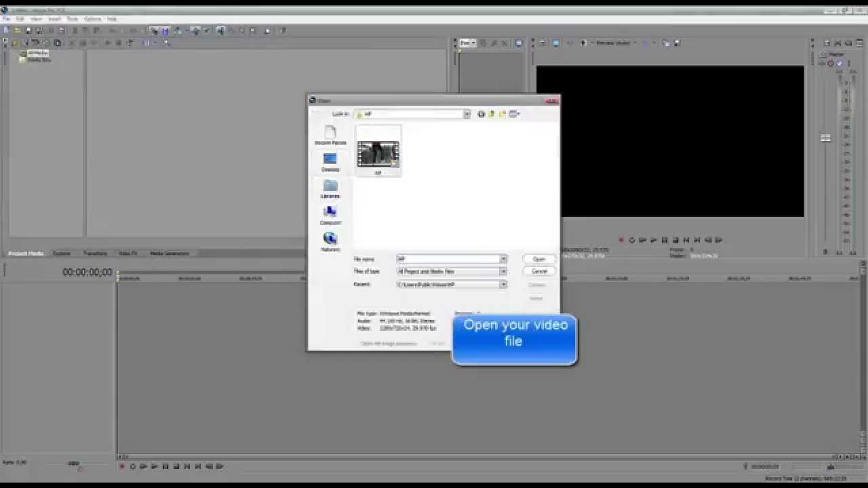Click the Master volume fader handle
This screenshot has height=488, width=868.
[825, 138]
